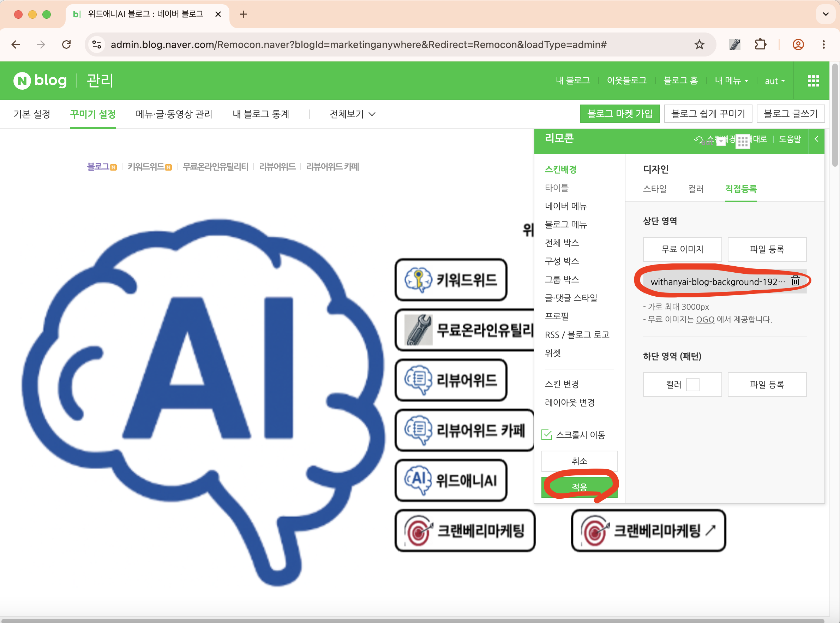Open the Chrome profile icon

[x=798, y=44]
